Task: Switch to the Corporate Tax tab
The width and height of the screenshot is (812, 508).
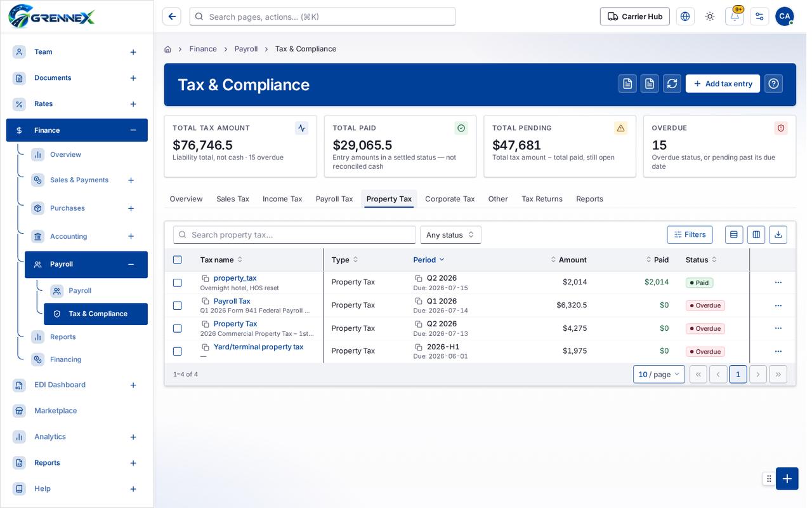Action: (450, 199)
